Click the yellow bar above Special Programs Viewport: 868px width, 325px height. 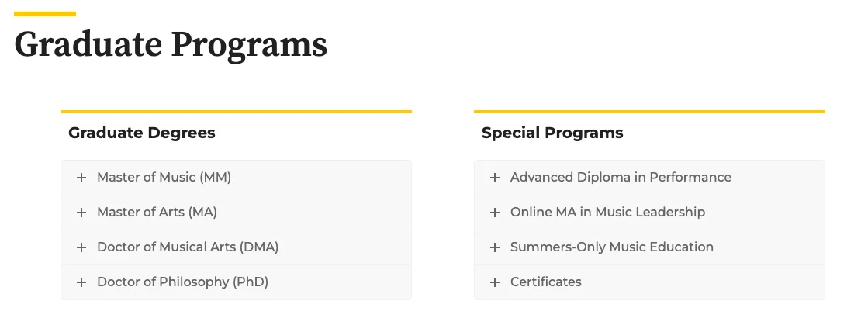point(649,112)
